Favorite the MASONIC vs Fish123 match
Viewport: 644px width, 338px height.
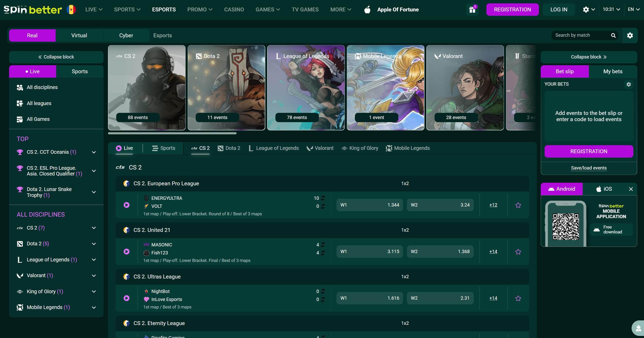518,252
